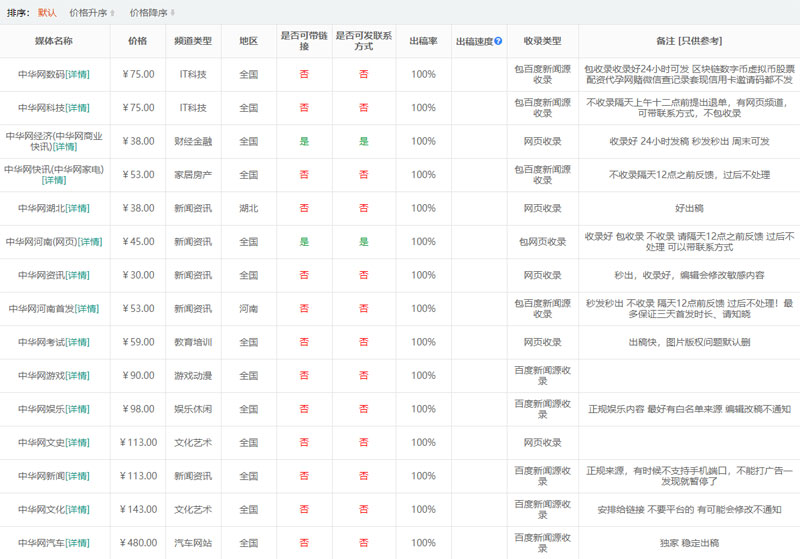Open 中华网游戏 details link
This screenshot has width=800, height=559.
tap(77, 376)
